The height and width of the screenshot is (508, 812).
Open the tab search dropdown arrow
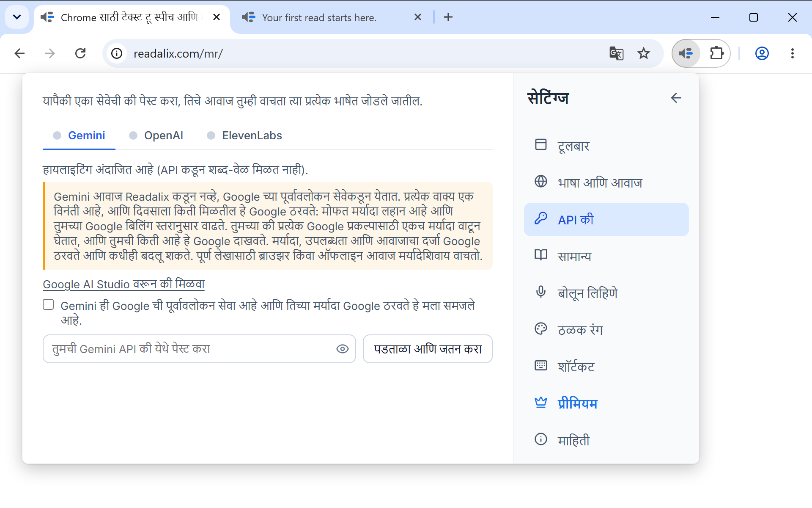(x=17, y=17)
